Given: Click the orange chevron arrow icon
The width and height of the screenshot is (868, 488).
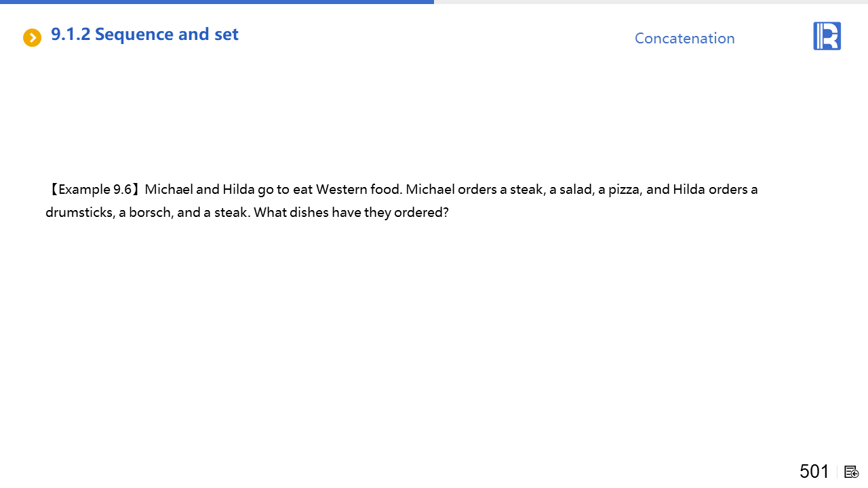Looking at the screenshot, I should [x=32, y=38].
